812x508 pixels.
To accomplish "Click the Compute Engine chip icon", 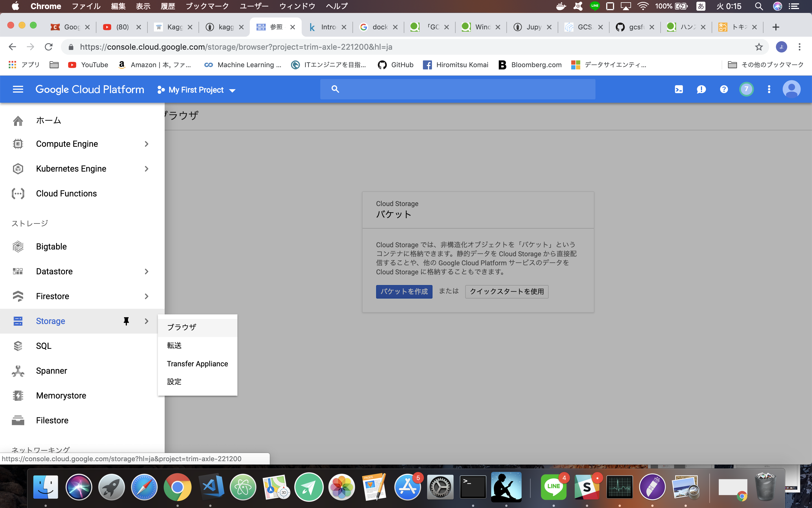I will (x=18, y=144).
